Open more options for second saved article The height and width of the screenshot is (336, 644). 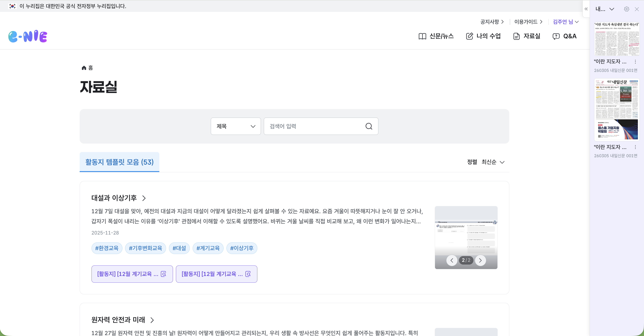635,147
